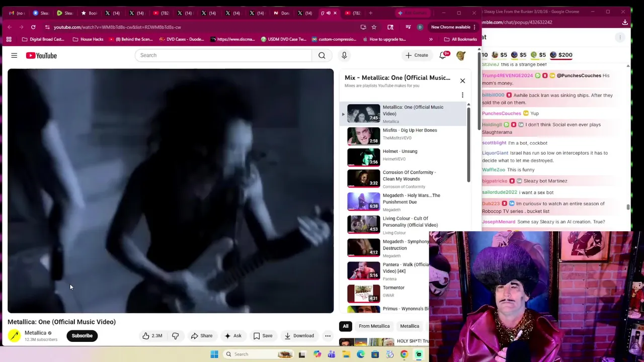
Task: Open the more actions menu beside Download
Action: point(328,336)
